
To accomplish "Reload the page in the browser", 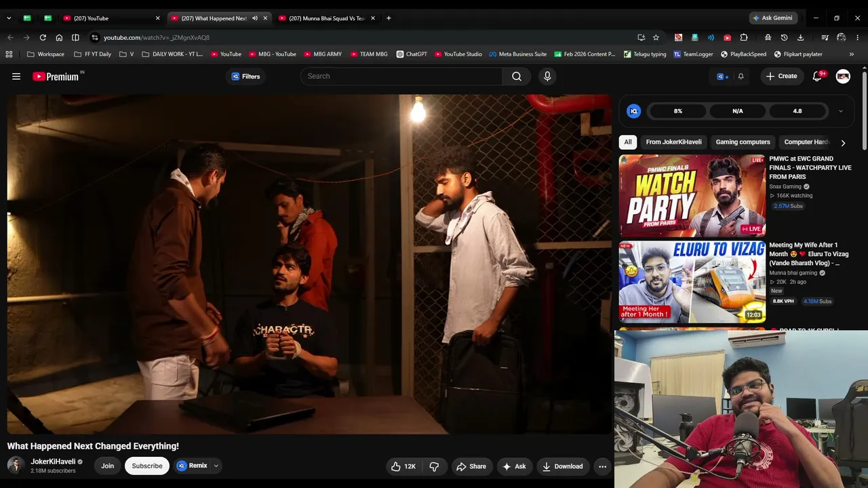I will click(43, 37).
